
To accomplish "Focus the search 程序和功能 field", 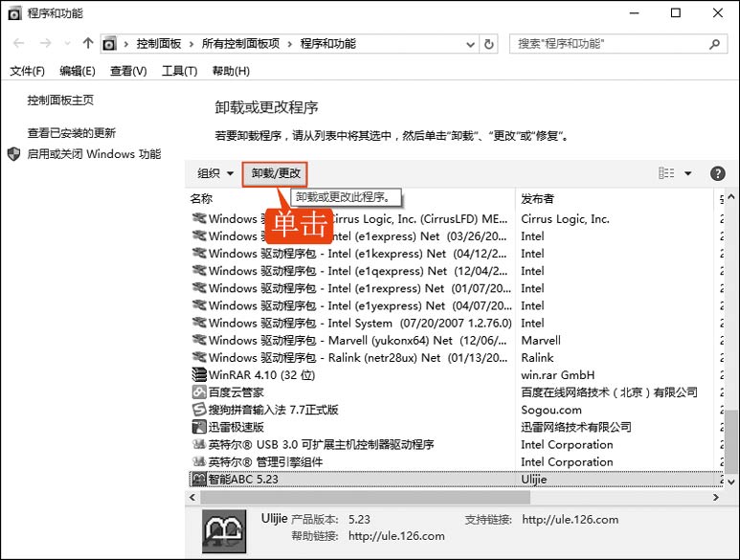I will click(618, 44).
